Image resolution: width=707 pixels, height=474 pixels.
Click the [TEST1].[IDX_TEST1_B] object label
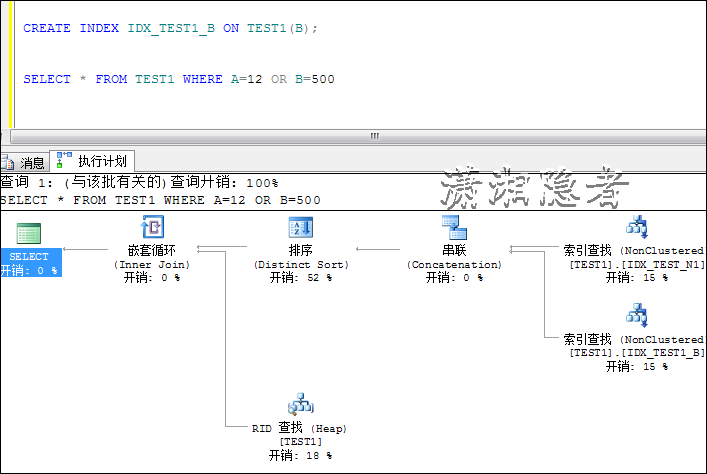[x=636, y=353]
